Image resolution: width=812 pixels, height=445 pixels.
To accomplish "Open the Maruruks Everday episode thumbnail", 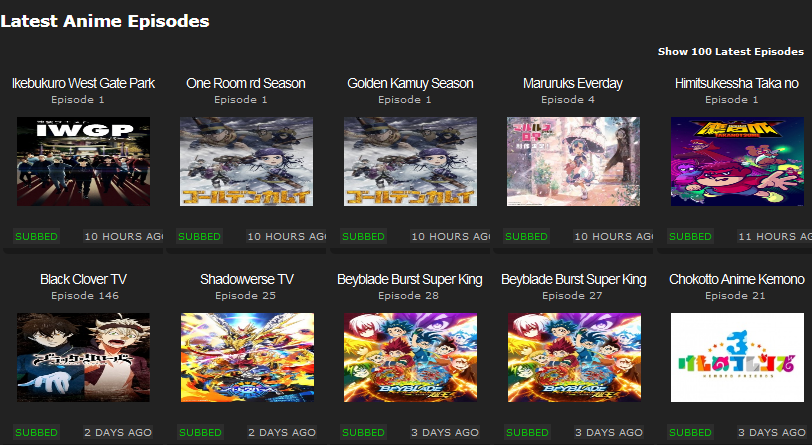I will coord(573,162).
